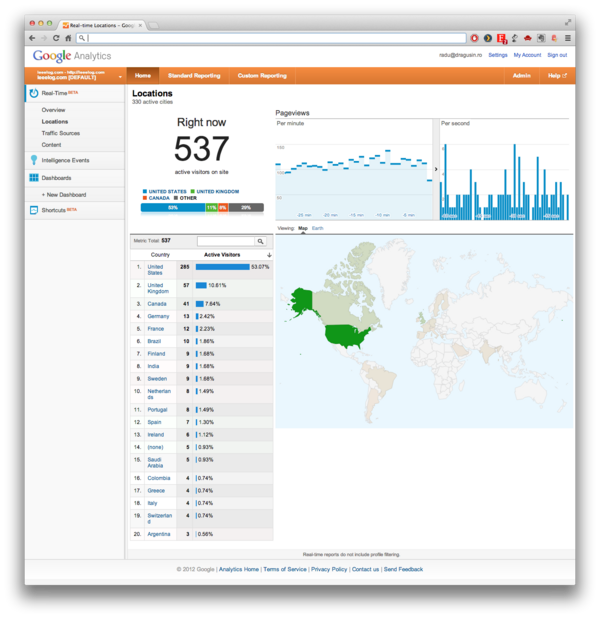The width and height of the screenshot is (600, 619).
Task: Click the Saudi Arabia country link
Action: coord(155,463)
